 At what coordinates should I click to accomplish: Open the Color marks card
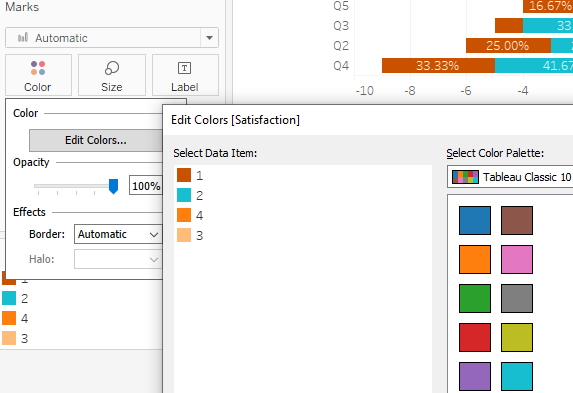tap(38, 75)
